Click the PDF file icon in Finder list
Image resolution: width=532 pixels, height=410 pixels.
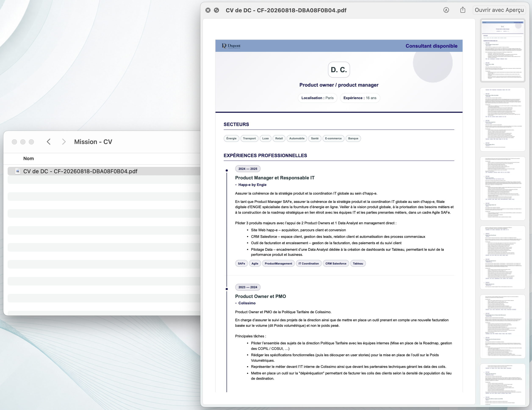pyautogui.click(x=18, y=171)
